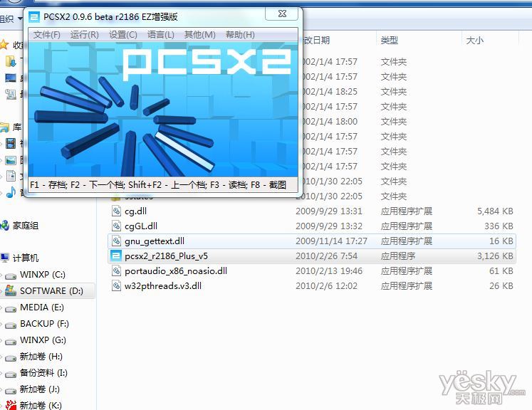The width and height of the screenshot is (532, 410).
Task: Click the 26 KB size cell
Action: [501, 286]
